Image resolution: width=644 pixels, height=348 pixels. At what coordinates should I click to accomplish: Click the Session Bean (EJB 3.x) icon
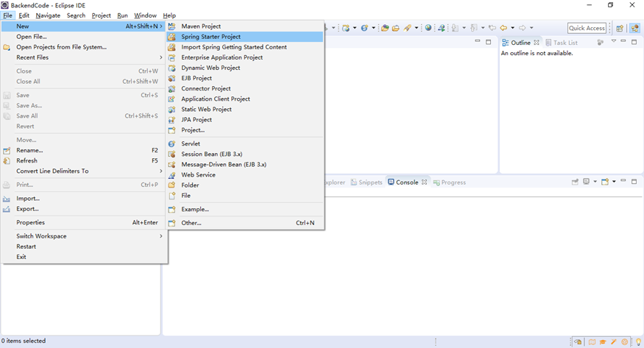tap(171, 154)
